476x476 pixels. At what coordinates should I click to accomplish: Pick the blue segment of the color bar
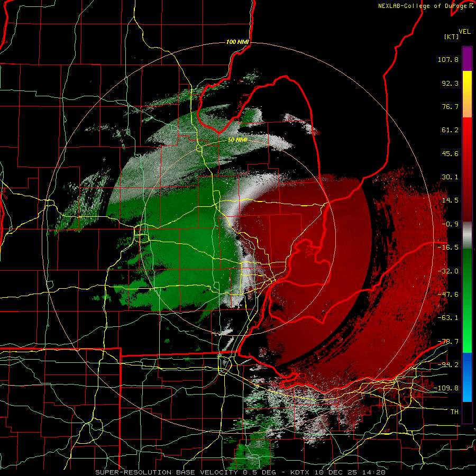[467, 377]
